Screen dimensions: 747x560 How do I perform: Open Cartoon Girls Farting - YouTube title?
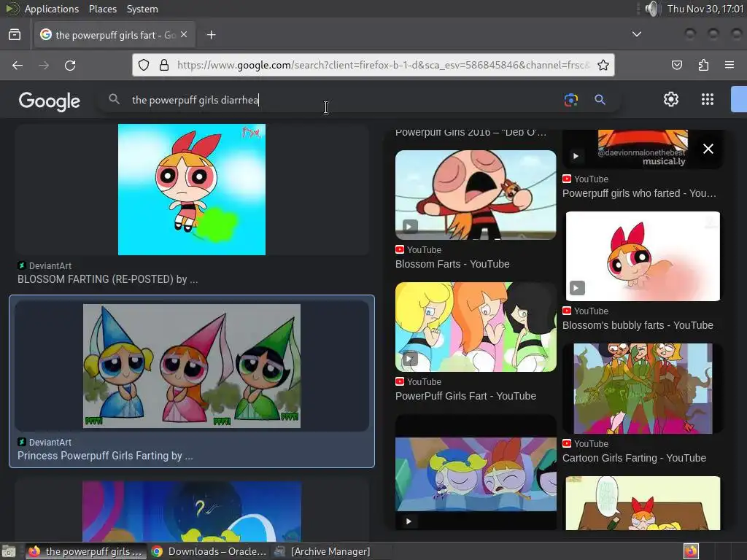[634, 458]
